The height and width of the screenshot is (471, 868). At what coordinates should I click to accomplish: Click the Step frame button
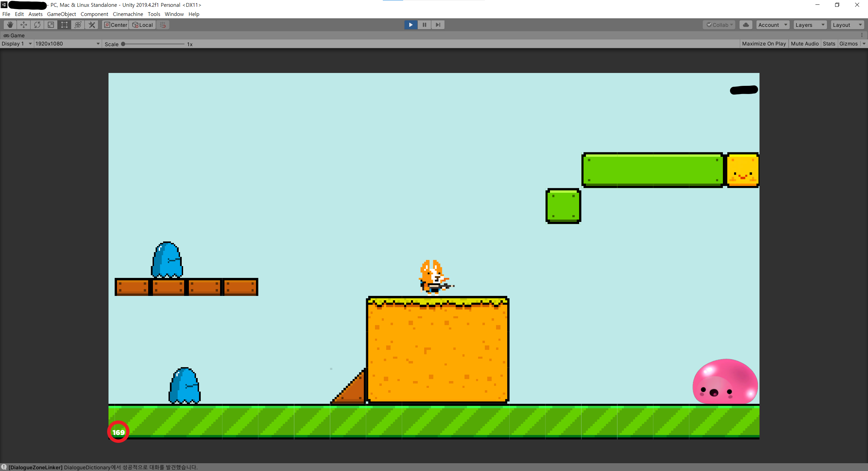tap(438, 25)
